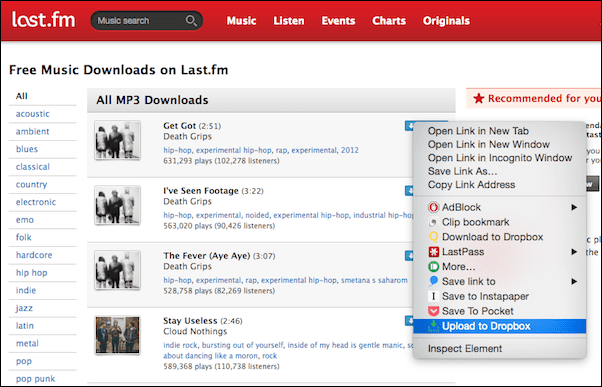Click the Save link to blue icon
Image resolution: width=602 pixels, height=387 pixels.
[x=433, y=281]
